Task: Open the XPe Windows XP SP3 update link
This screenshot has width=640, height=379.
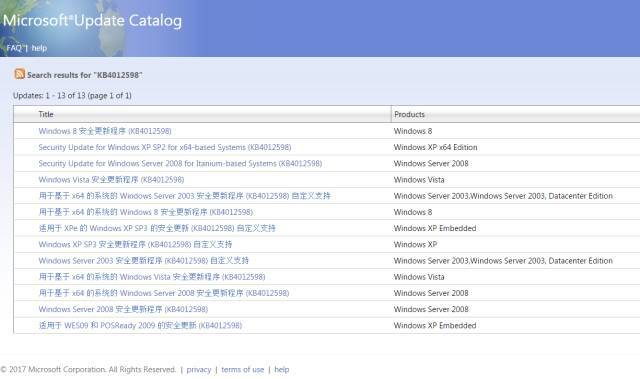Action: point(157,228)
